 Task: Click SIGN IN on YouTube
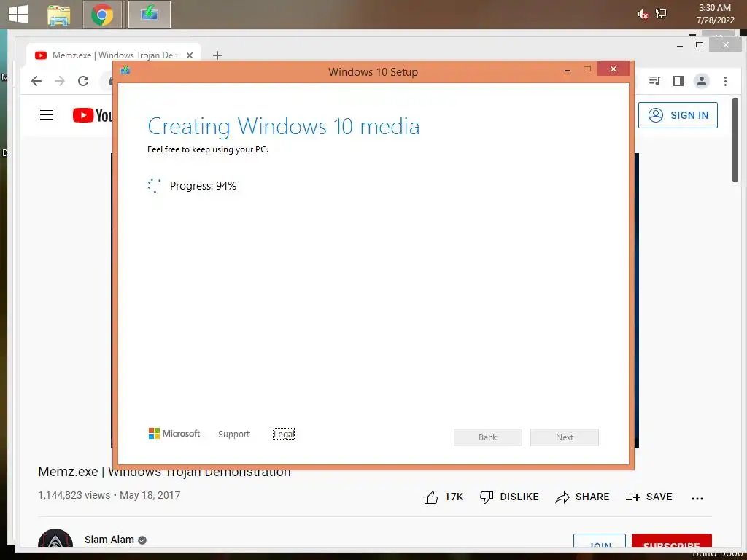678,115
